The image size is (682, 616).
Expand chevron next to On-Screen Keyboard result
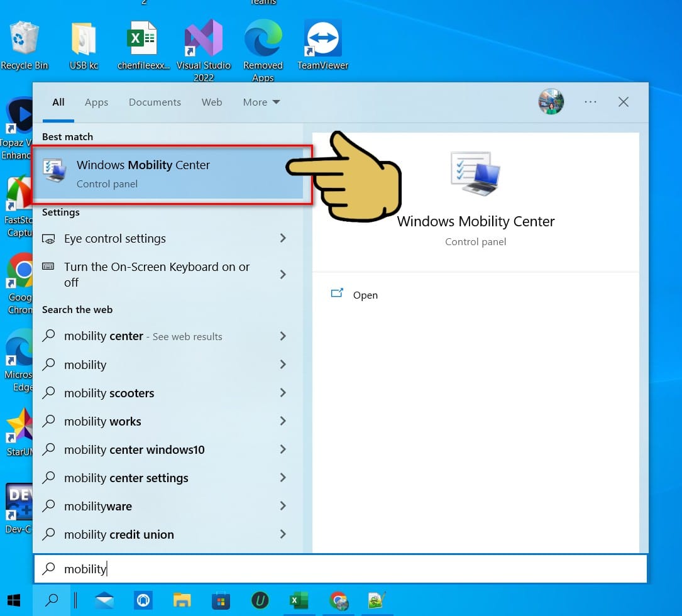pyautogui.click(x=283, y=275)
